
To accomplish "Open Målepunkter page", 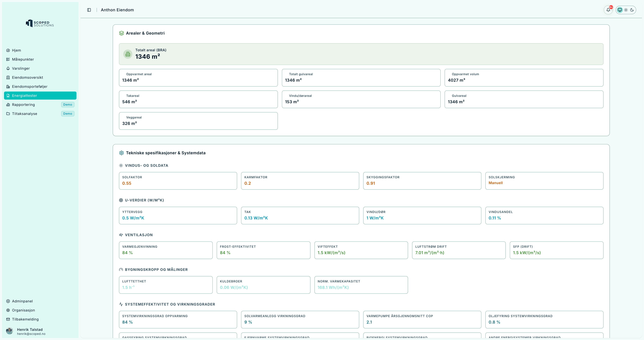I will tap(23, 59).
